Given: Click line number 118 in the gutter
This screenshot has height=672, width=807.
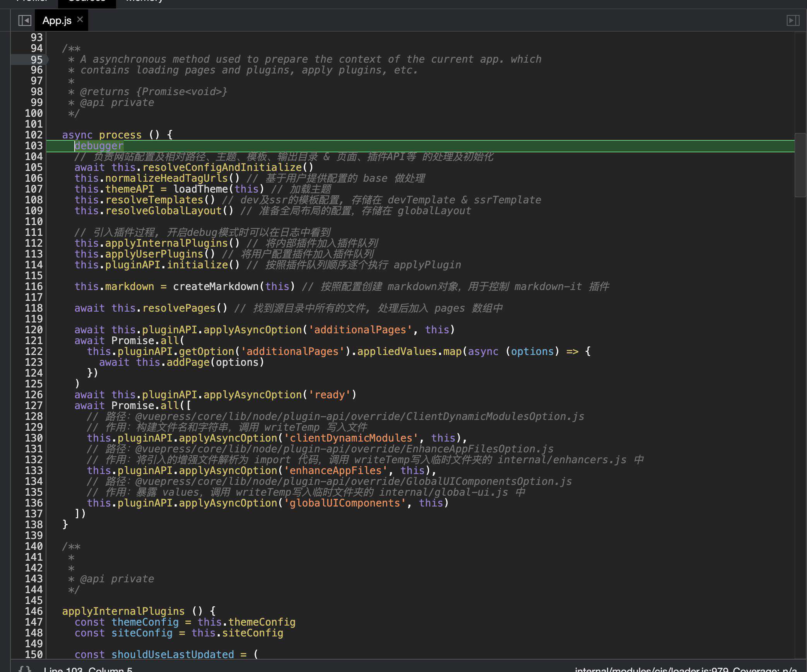Looking at the screenshot, I should 34,308.
